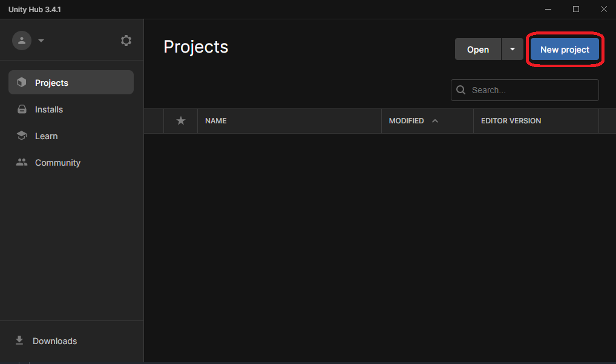
Task: Open the Downloads panel
Action: (x=54, y=341)
